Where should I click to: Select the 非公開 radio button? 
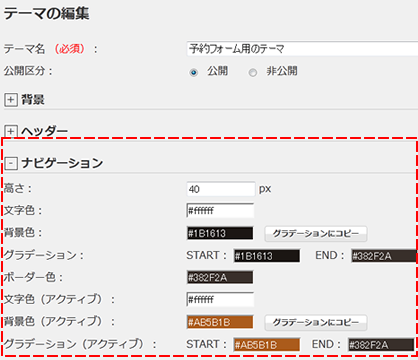(x=253, y=72)
